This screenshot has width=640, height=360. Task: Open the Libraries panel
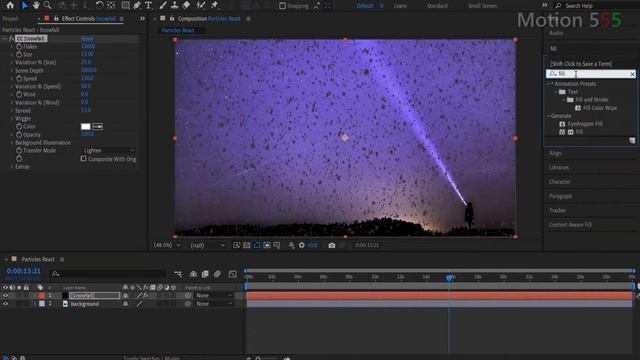pos(559,167)
